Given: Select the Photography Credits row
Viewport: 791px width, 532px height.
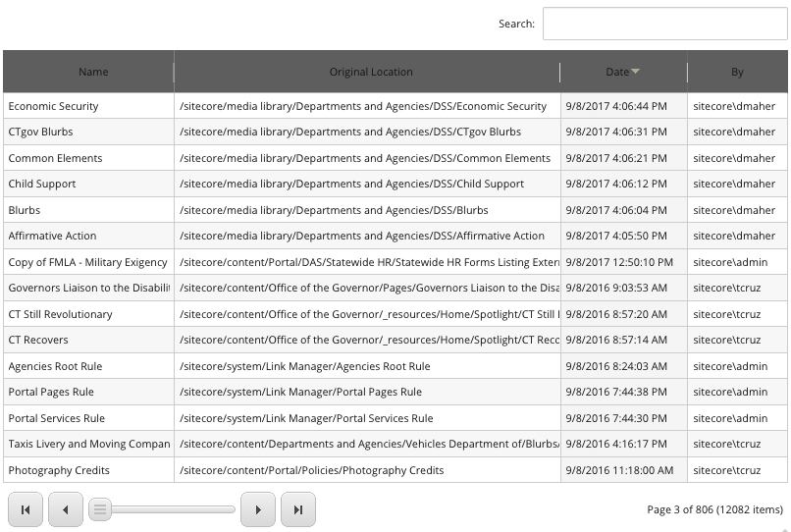Looking at the screenshot, I should 59,470.
